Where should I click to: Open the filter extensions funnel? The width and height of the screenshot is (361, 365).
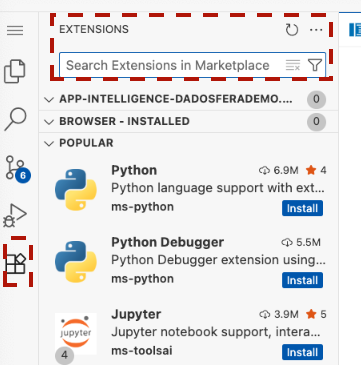point(315,65)
